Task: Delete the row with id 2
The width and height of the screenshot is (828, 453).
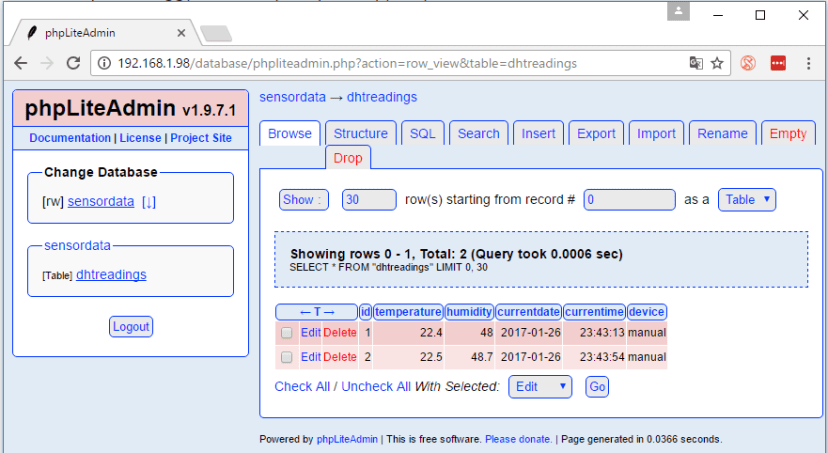Action: [339, 357]
